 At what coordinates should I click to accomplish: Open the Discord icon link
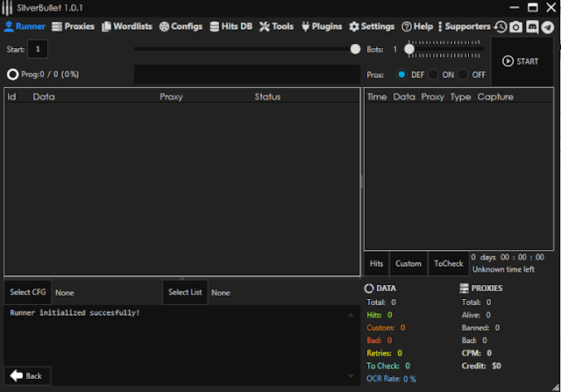pyautogui.click(x=532, y=27)
